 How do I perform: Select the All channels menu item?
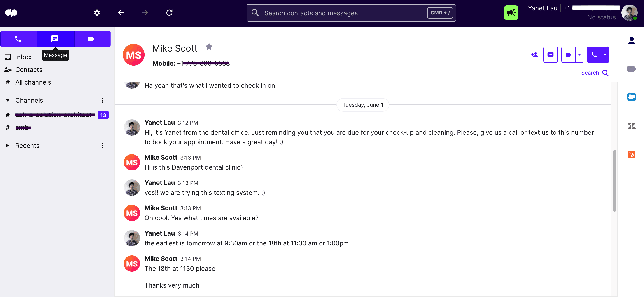click(33, 82)
